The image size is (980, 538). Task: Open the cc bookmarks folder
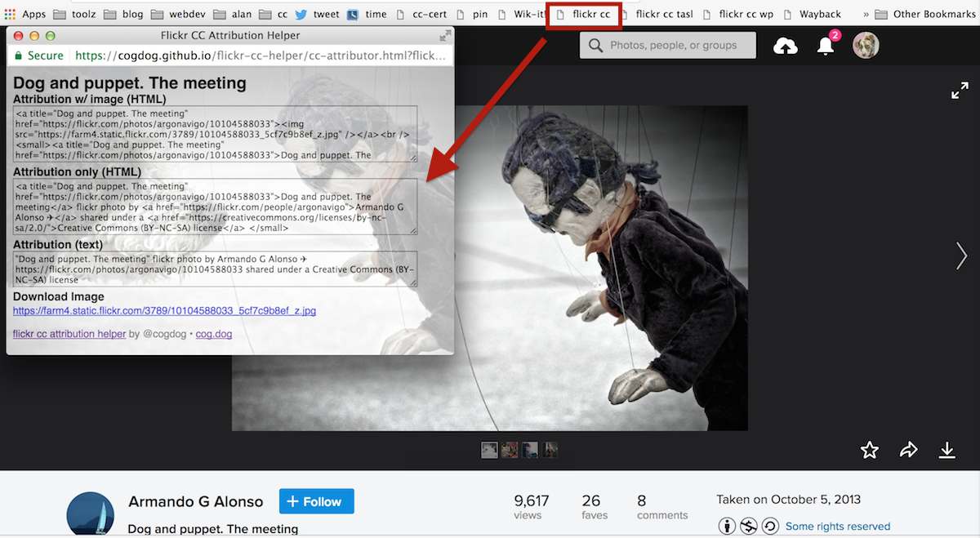pos(274,14)
